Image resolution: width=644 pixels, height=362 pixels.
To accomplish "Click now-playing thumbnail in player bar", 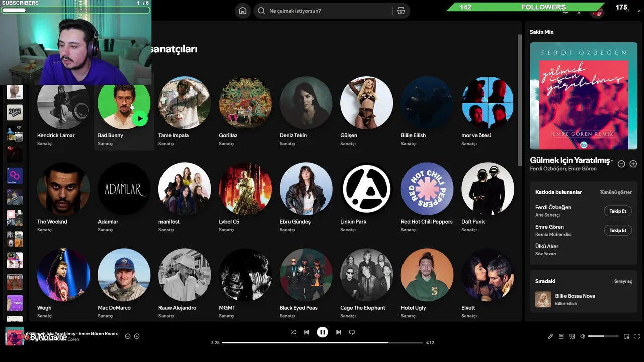I will (x=14, y=336).
